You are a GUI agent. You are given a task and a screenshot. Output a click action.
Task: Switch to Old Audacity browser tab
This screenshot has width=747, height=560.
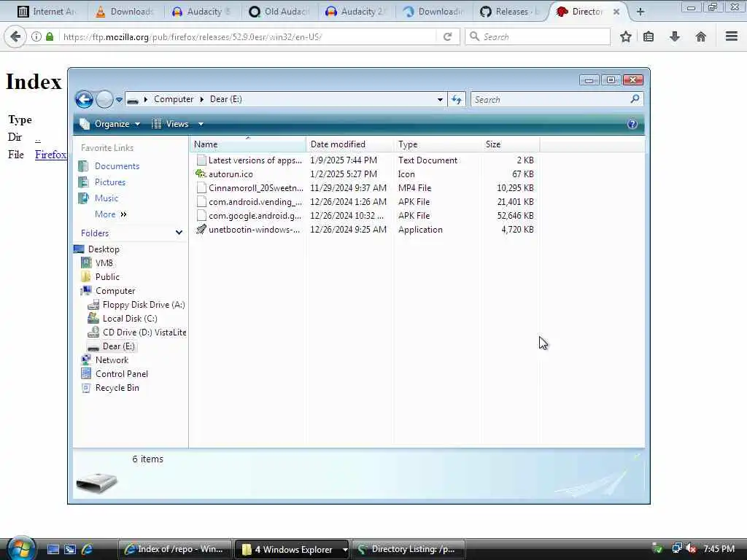280,12
